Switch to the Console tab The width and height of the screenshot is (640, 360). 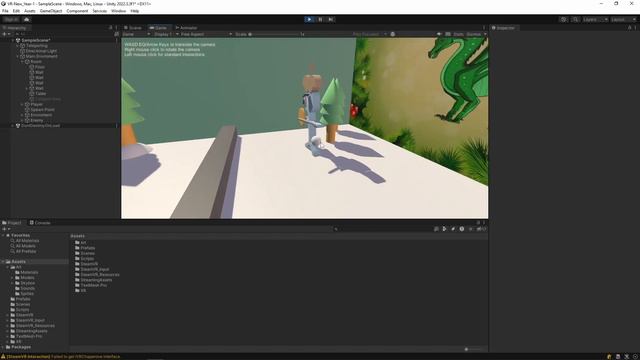(x=40, y=223)
